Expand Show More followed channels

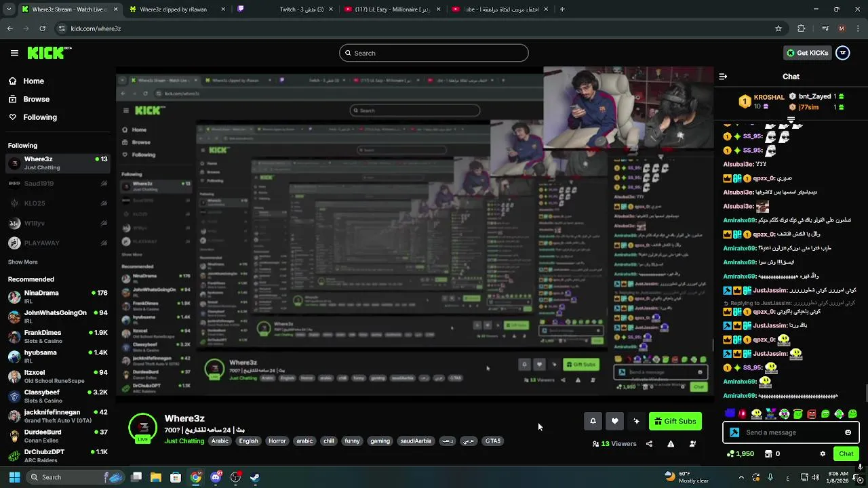click(x=22, y=262)
